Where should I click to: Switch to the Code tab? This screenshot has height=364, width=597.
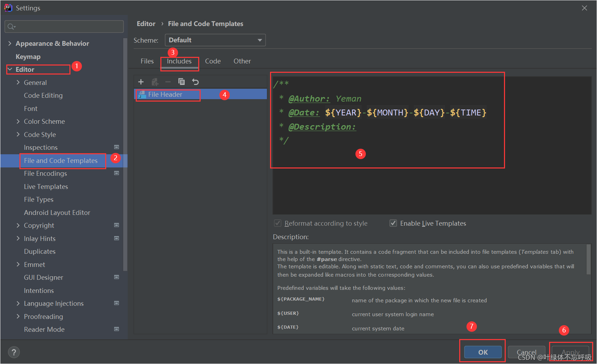tap(213, 61)
